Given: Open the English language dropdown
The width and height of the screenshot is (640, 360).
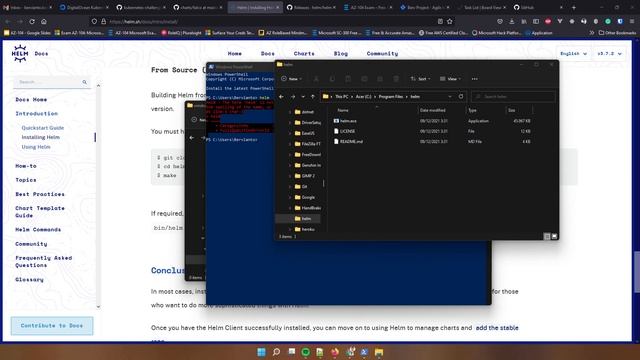Looking at the screenshot, I should (x=573, y=53).
